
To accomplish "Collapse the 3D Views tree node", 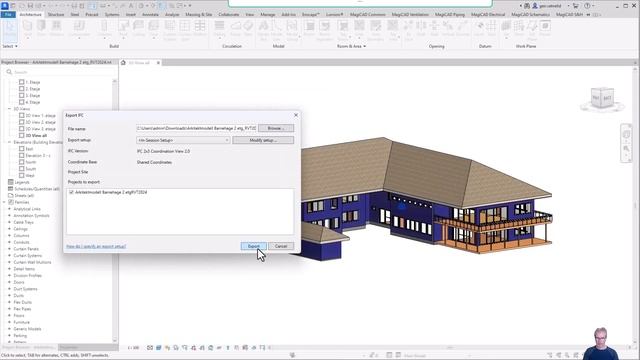I will coord(9,109).
